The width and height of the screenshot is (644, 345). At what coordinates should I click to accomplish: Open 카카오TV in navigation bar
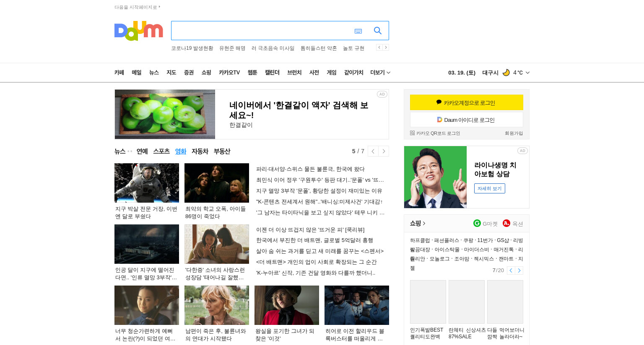click(x=229, y=72)
